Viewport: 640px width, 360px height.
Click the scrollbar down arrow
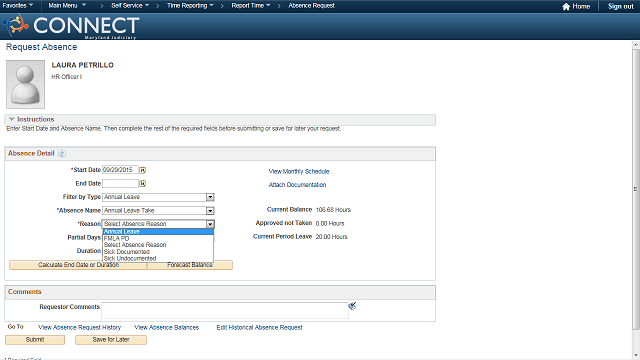[x=636, y=356]
